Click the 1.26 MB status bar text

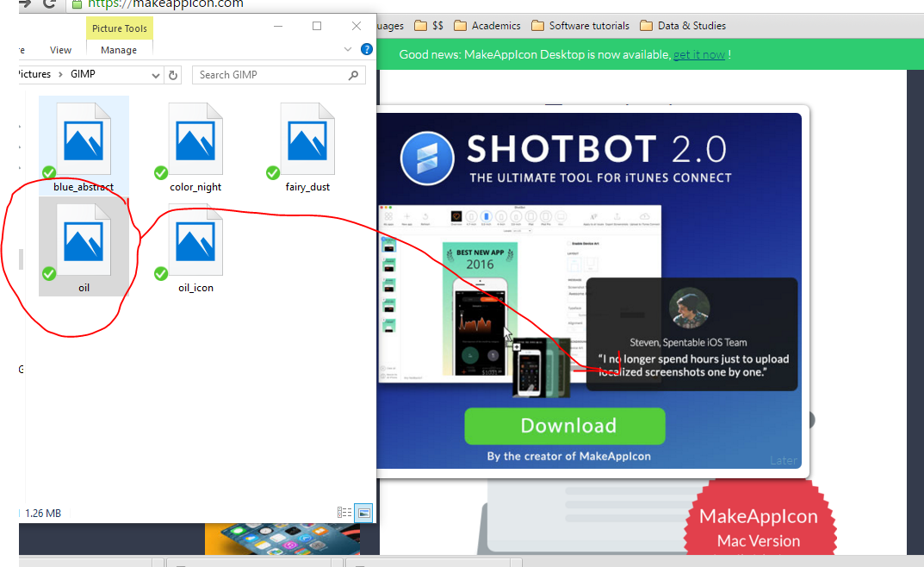43,514
